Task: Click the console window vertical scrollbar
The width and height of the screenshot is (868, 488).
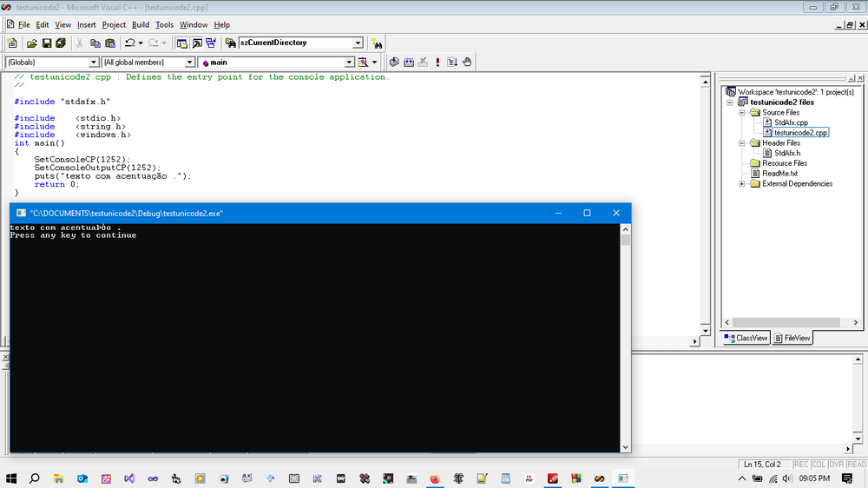Action: point(626,339)
